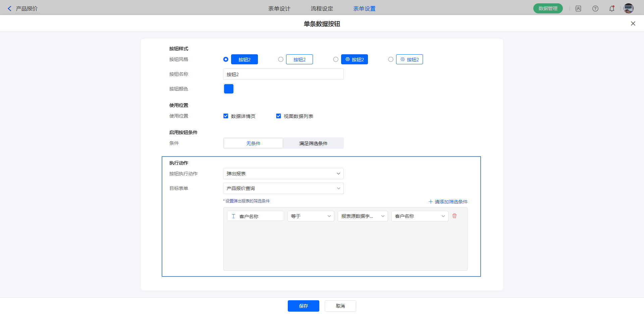Click the form icon beside 数据管理

click(x=578, y=9)
